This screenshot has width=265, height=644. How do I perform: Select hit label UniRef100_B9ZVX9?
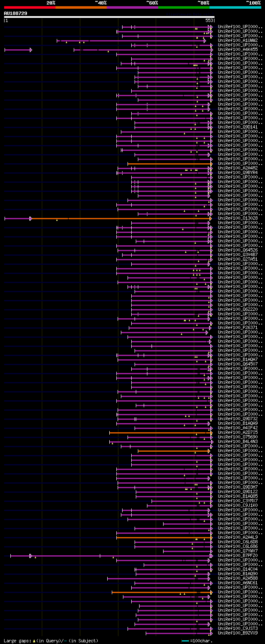tap(238, 633)
